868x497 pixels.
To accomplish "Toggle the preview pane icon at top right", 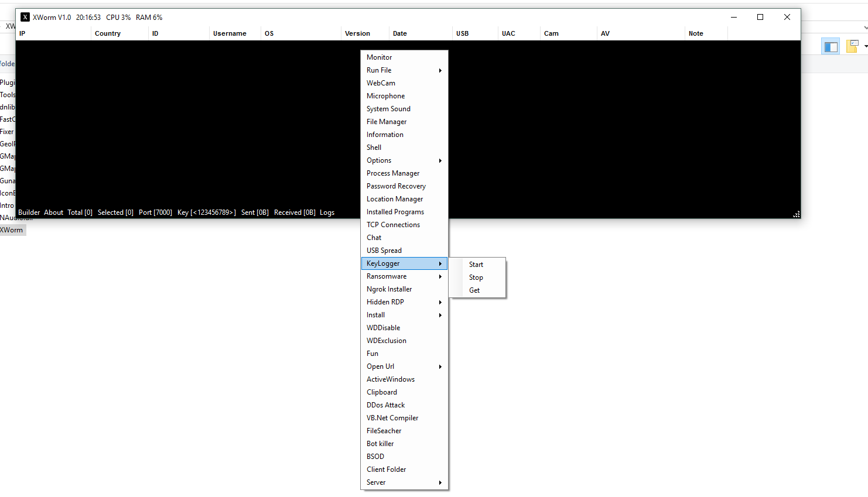I will [831, 46].
